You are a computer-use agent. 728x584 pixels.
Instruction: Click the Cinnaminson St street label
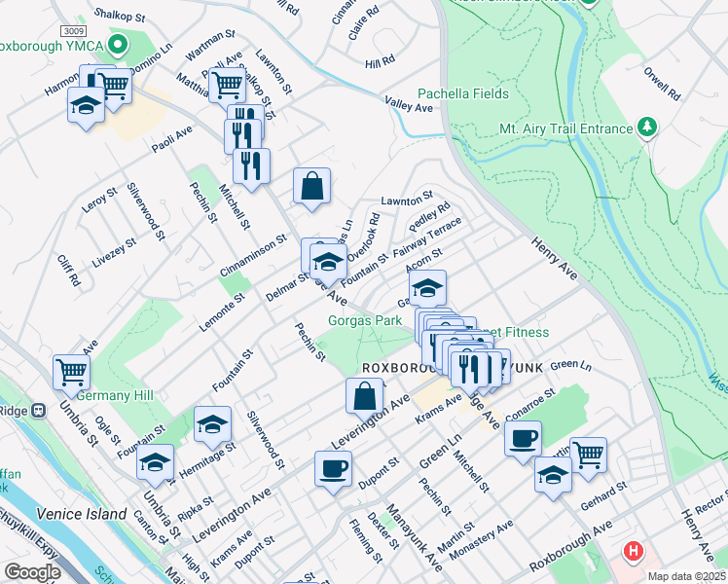(253, 256)
